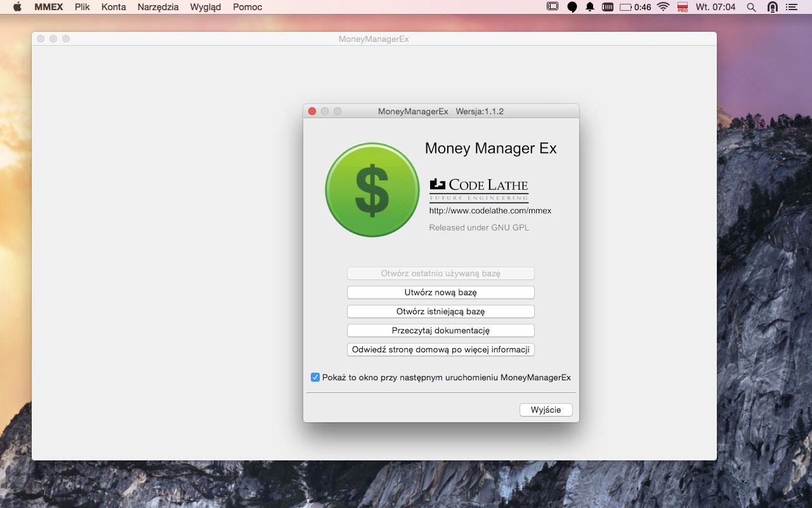
Task: Uncheck 'Pokaż to okno przy następnym uruchomieniu'
Action: pyautogui.click(x=315, y=377)
